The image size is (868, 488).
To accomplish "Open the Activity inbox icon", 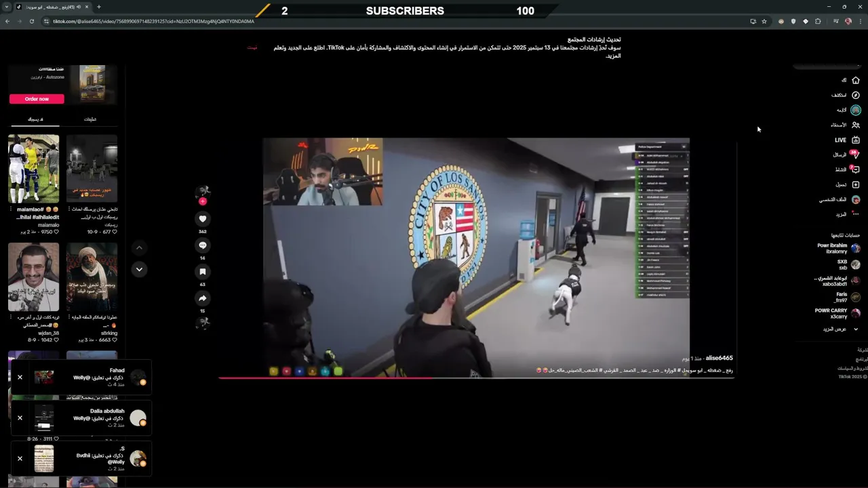I will coord(855,169).
